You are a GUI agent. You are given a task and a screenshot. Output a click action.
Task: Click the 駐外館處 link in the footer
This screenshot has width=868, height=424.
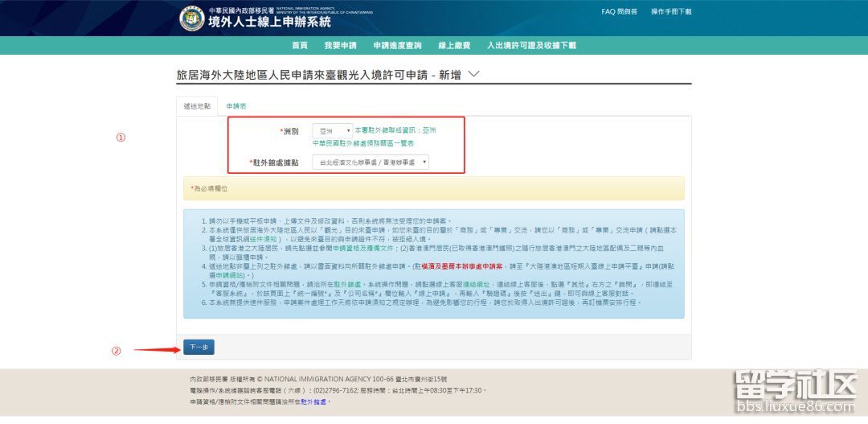[x=316, y=401]
